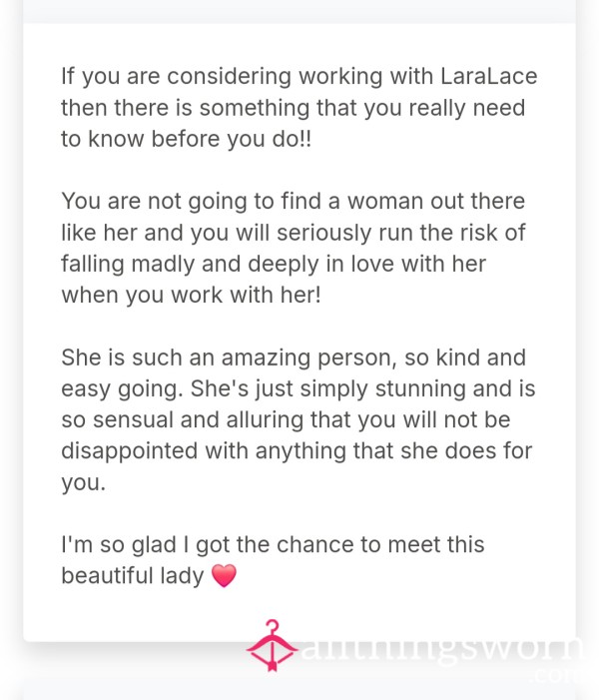Click the .com watermark text

(x=556, y=676)
